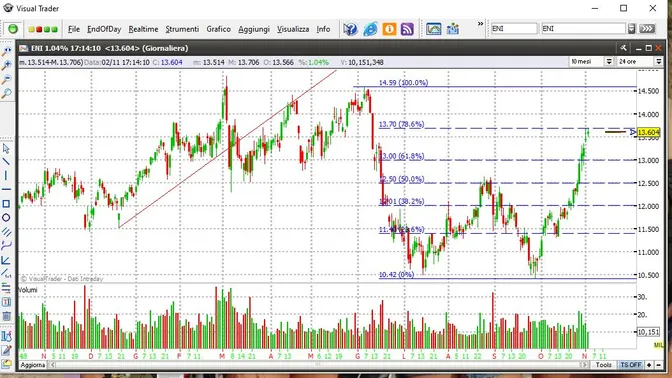Click the orange info icon
The height and width of the screenshot is (378, 672).
point(389,29)
